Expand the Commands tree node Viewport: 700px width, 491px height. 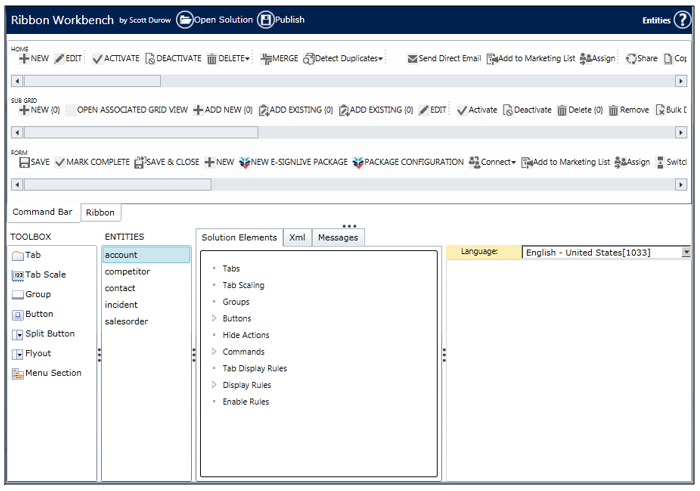point(214,352)
